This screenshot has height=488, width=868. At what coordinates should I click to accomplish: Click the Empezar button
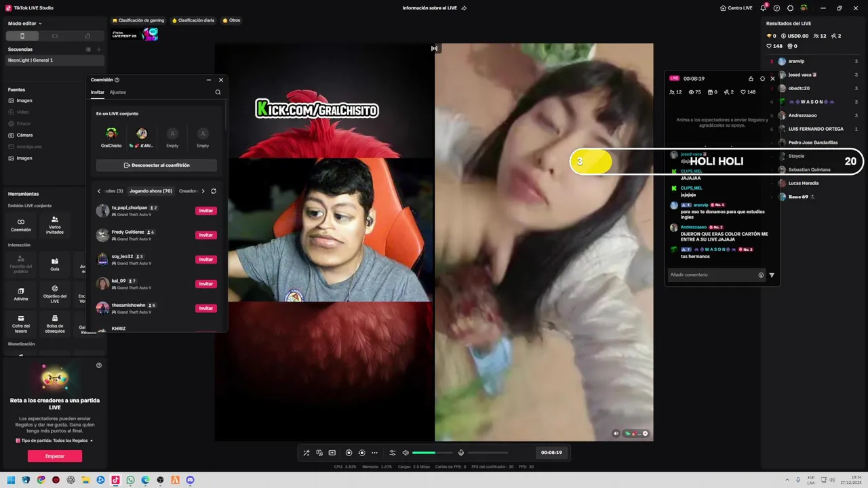[x=55, y=456]
